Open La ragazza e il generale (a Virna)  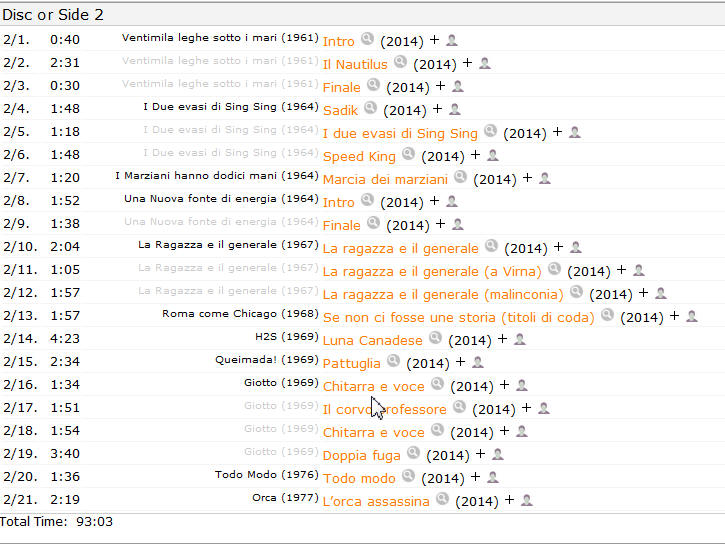coord(432,272)
